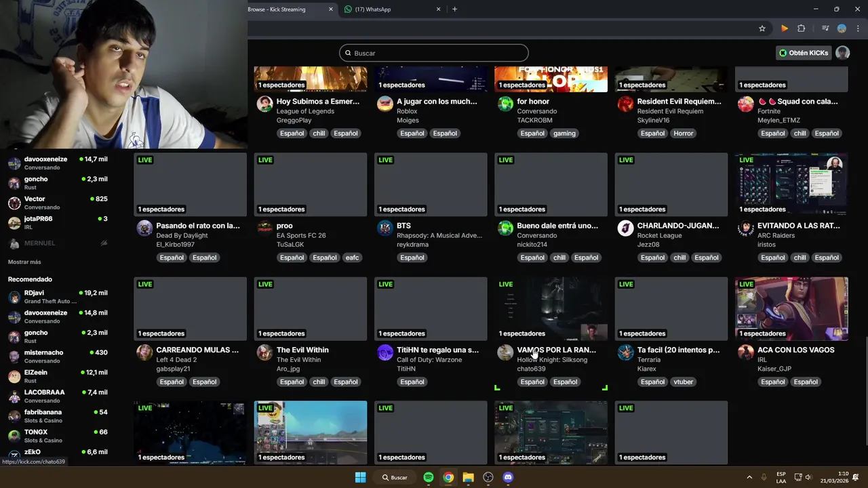Open Pasando el rato con la... stream title
The image size is (868, 488).
point(198,226)
